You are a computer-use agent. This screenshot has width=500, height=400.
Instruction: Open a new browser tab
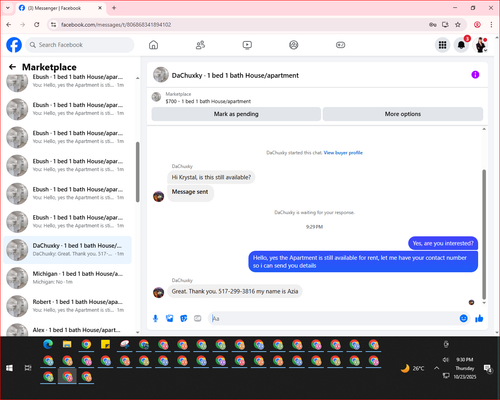click(114, 8)
